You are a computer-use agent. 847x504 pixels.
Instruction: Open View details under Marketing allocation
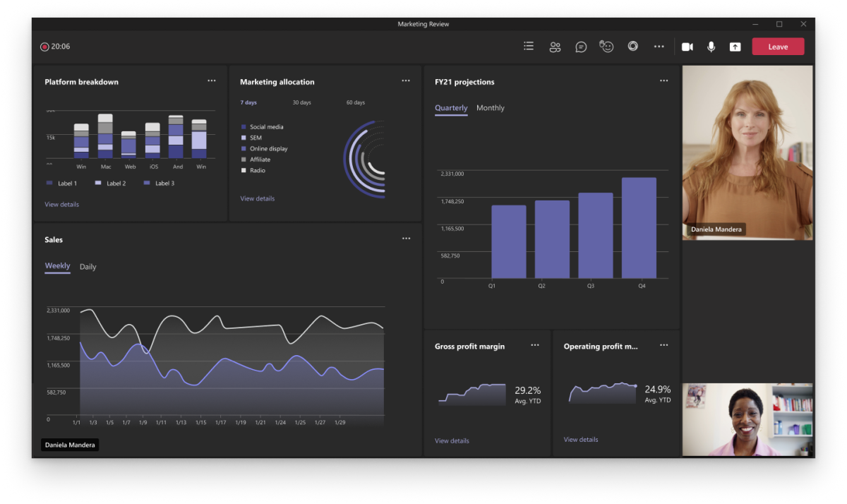pos(258,199)
